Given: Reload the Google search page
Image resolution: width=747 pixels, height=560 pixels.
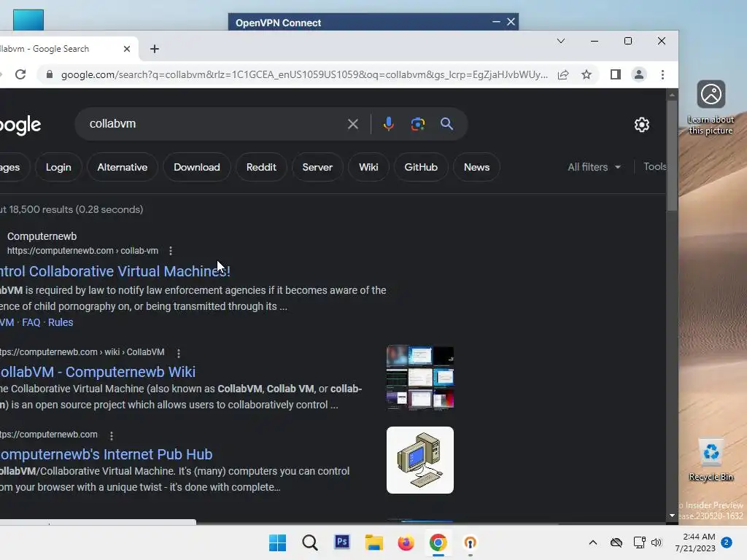Looking at the screenshot, I should click(x=20, y=75).
